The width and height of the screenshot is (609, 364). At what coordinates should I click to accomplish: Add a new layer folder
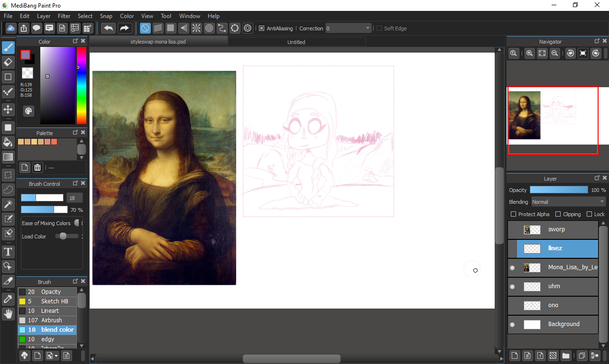566,355
